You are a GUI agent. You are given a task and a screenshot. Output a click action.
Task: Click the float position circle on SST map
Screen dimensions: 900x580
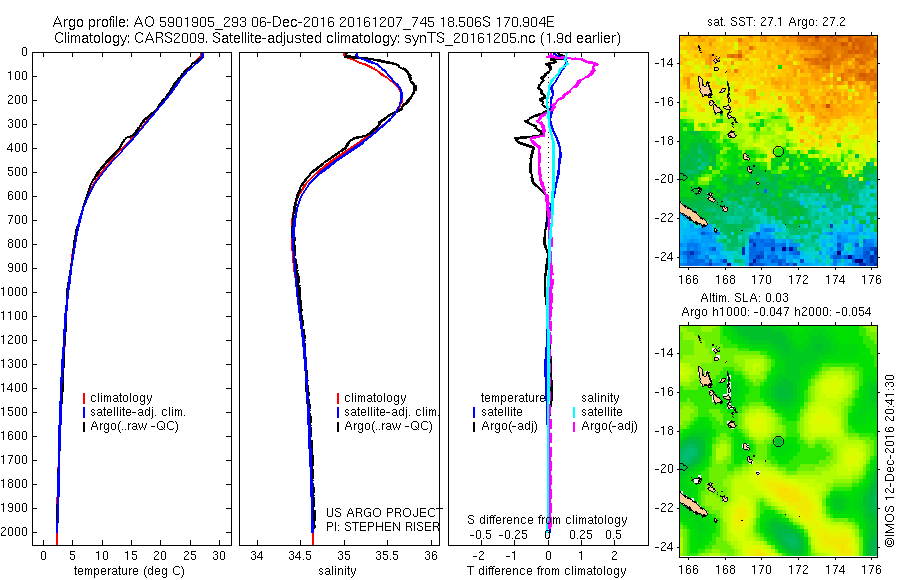pos(778,152)
